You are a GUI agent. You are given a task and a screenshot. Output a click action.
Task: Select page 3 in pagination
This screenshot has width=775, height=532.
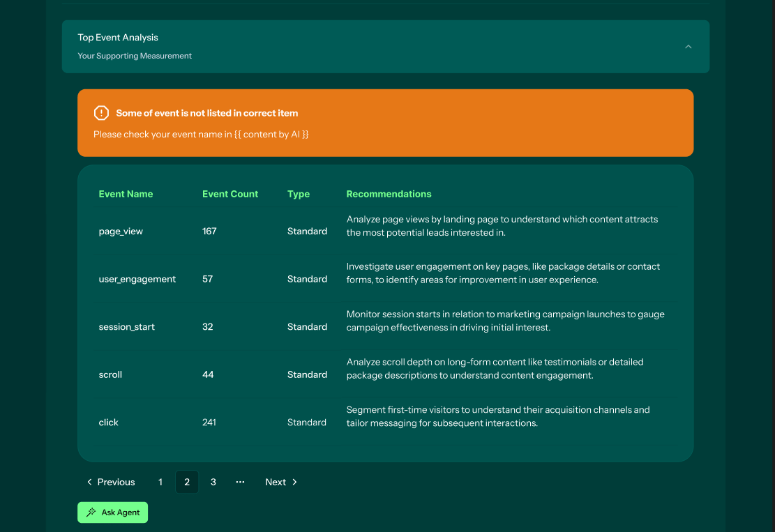pos(213,482)
